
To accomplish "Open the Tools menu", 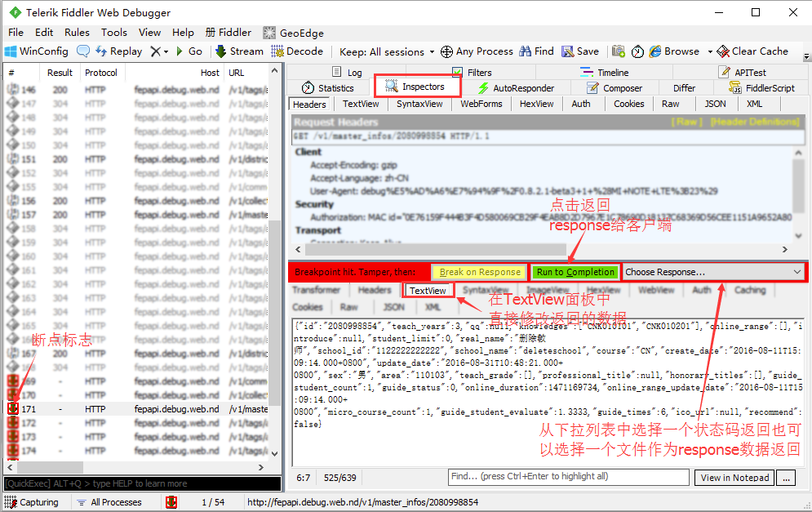I will point(114,32).
